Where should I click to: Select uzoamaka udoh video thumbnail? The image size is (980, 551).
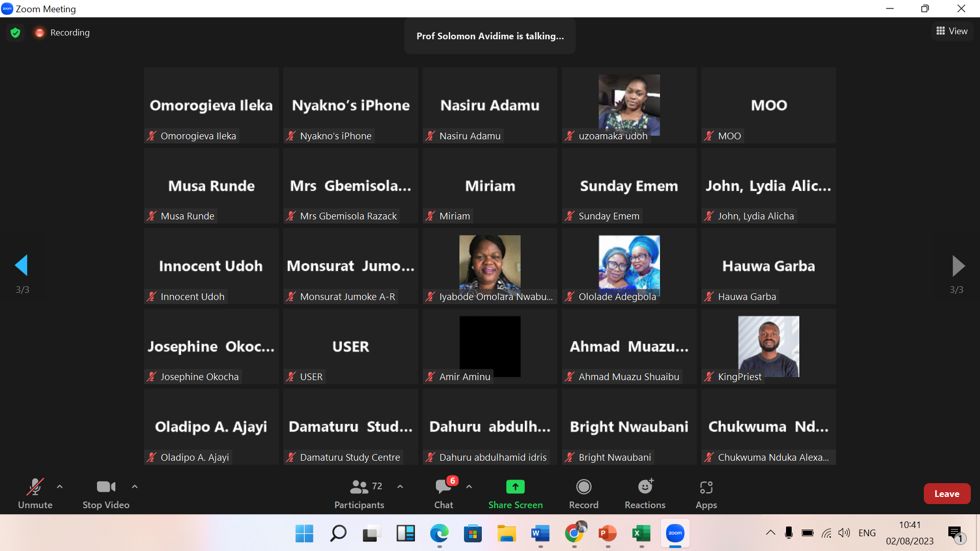tap(629, 105)
